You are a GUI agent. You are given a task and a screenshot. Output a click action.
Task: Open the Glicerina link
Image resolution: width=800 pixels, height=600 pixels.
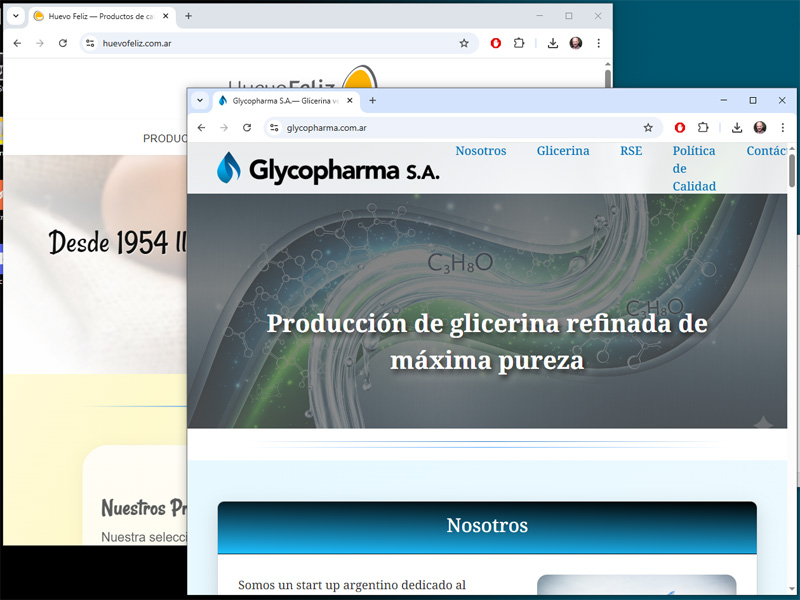coord(562,151)
